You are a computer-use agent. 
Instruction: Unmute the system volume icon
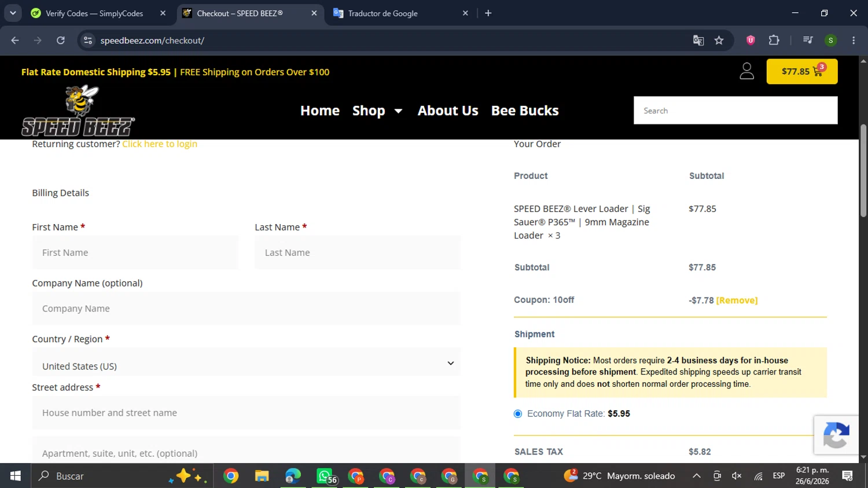click(737, 476)
